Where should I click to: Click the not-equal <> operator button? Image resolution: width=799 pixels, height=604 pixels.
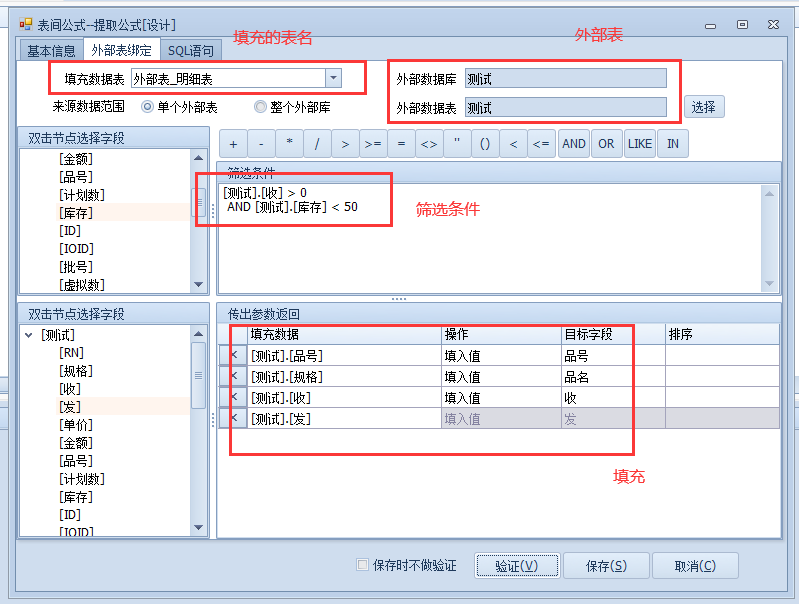428,144
